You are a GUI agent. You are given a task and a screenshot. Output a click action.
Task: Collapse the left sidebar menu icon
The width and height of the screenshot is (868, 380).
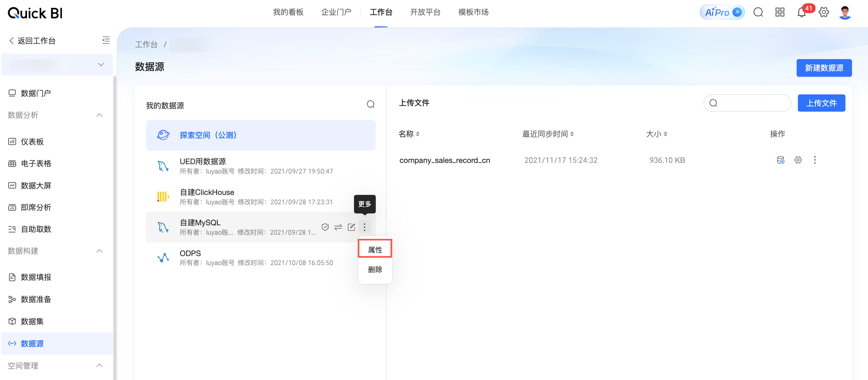[x=106, y=40]
